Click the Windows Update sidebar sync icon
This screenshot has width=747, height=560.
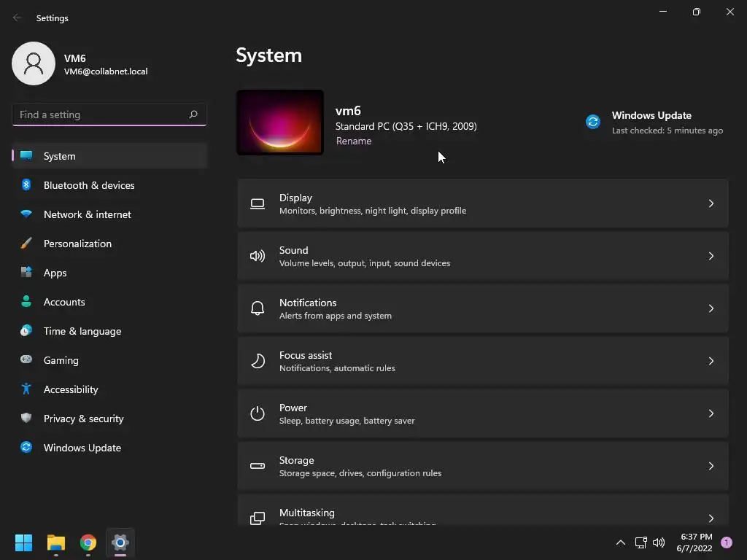pos(26,447)
